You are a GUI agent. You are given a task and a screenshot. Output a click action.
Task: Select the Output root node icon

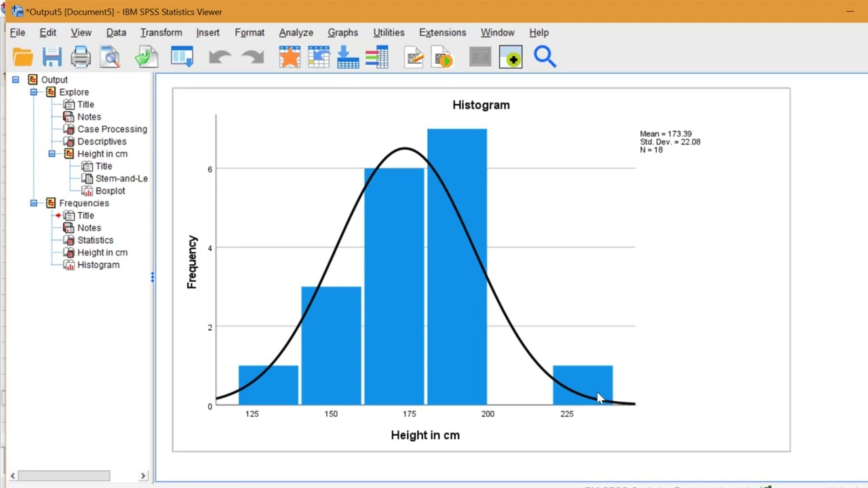33,80
